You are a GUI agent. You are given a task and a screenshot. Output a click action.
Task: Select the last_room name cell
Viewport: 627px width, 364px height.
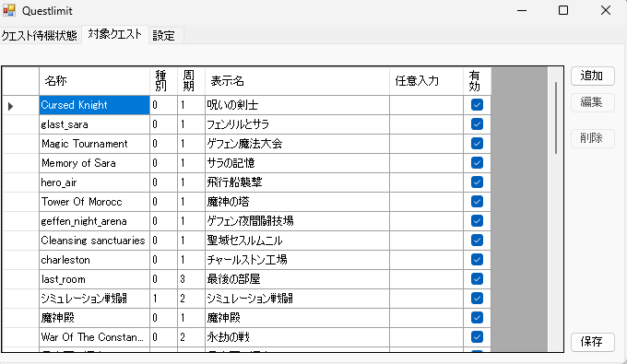pyautogui.click(x=94, y=279)
